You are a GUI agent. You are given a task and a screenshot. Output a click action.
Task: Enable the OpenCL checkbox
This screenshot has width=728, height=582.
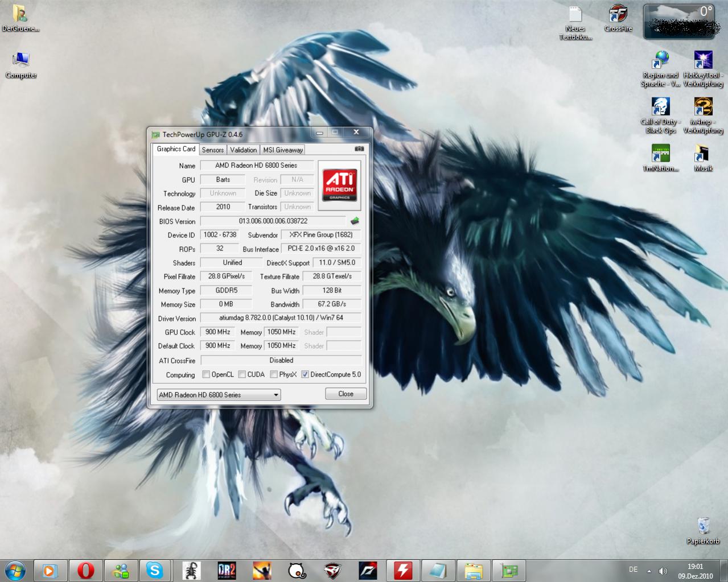click(207, 374)
